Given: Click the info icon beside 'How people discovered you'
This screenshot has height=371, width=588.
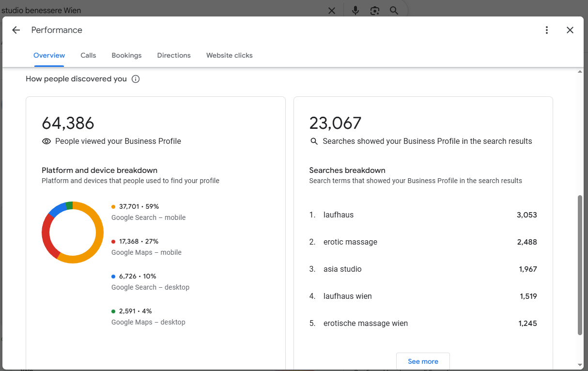Looking at the screenshot, I should point(136,78).
